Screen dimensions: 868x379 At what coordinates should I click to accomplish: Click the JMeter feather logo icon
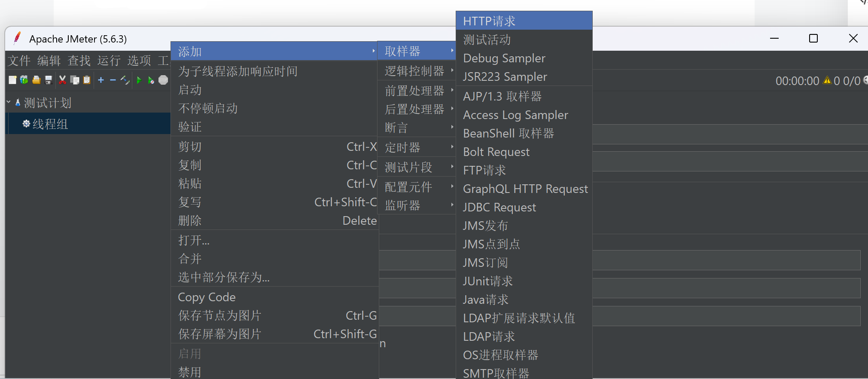click(17, 38)
